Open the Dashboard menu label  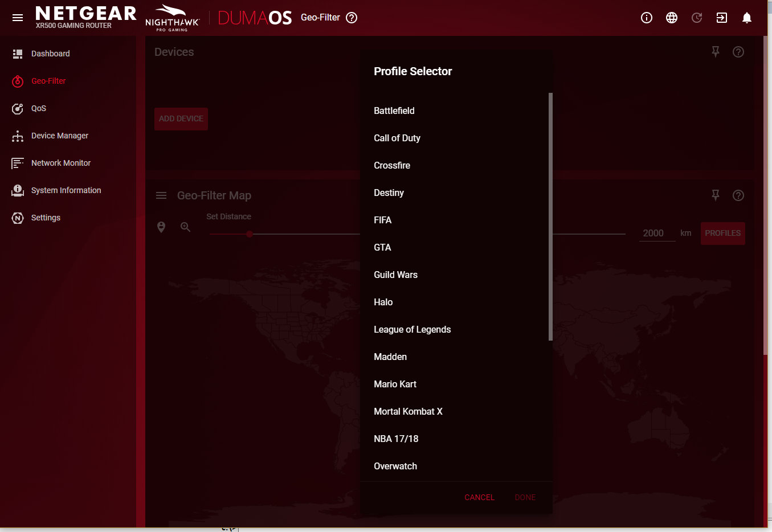pyautogui.click(x=51, y=54)
